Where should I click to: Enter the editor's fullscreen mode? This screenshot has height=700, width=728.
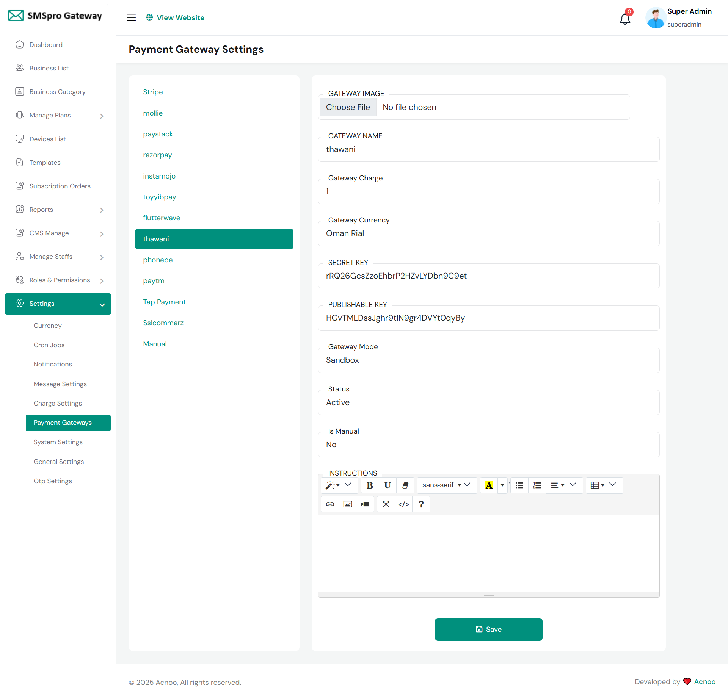(386, 504)
